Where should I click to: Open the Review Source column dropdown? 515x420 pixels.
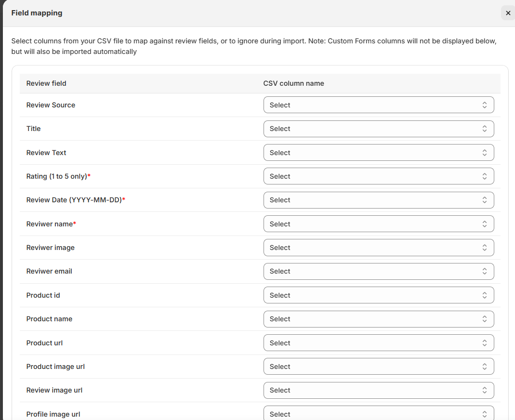tap(378, 105)
